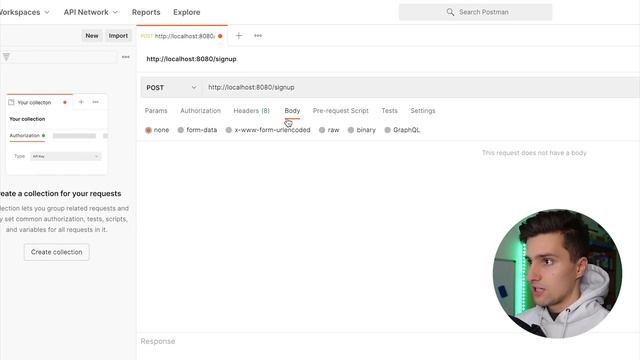Open the Pre-request Script tab
This screenshot has width=640, height=360.
(x=340, y=111)
